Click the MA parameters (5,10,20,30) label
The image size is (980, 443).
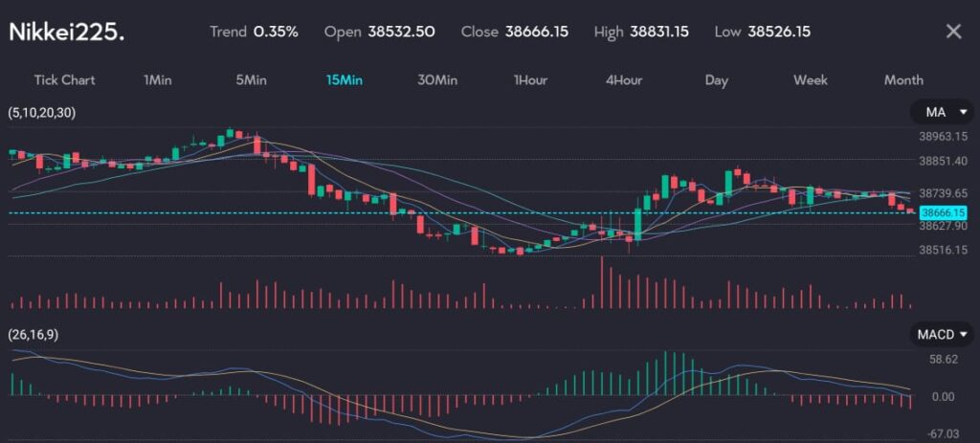41,113
